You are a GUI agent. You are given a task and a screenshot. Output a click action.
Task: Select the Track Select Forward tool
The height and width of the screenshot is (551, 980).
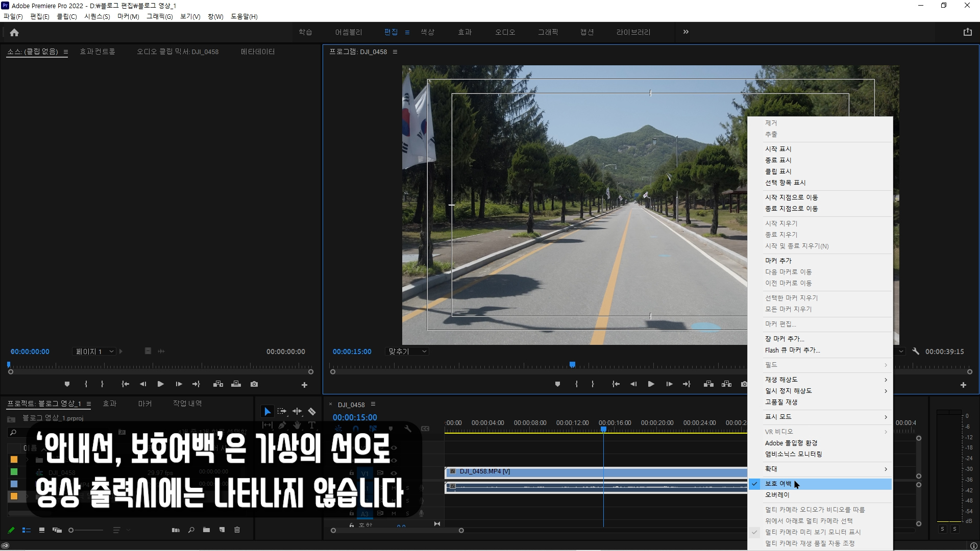(282, 412)
